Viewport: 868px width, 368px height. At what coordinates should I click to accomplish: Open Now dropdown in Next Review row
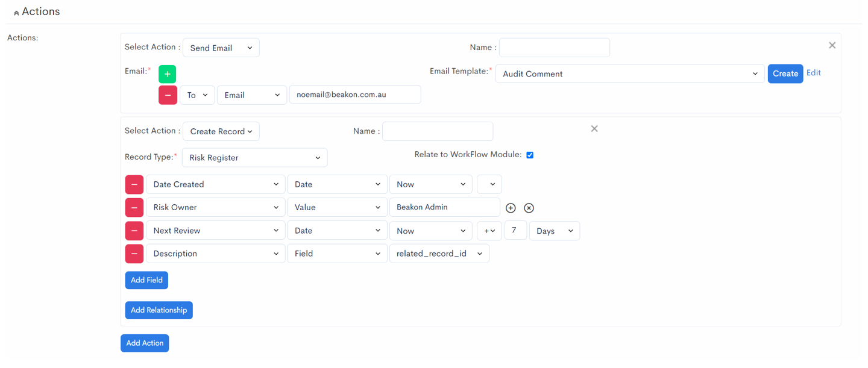[431, 231]
